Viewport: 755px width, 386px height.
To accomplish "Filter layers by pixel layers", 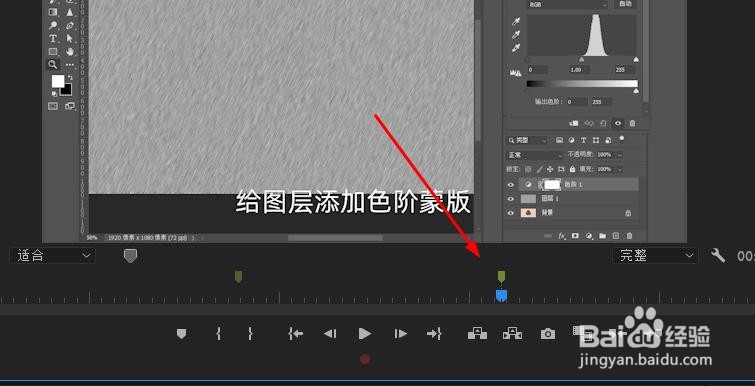I will click(x=559, y=141).
